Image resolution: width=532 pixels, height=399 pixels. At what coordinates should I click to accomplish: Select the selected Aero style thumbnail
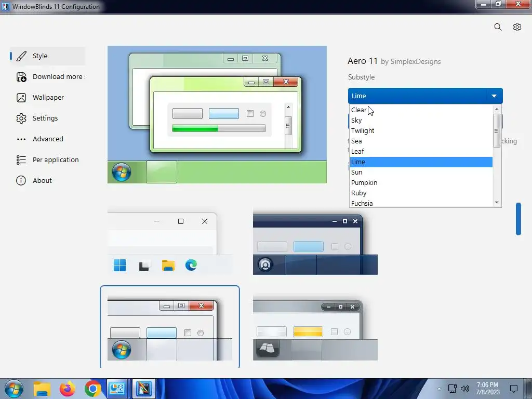[x=170, y=327]
